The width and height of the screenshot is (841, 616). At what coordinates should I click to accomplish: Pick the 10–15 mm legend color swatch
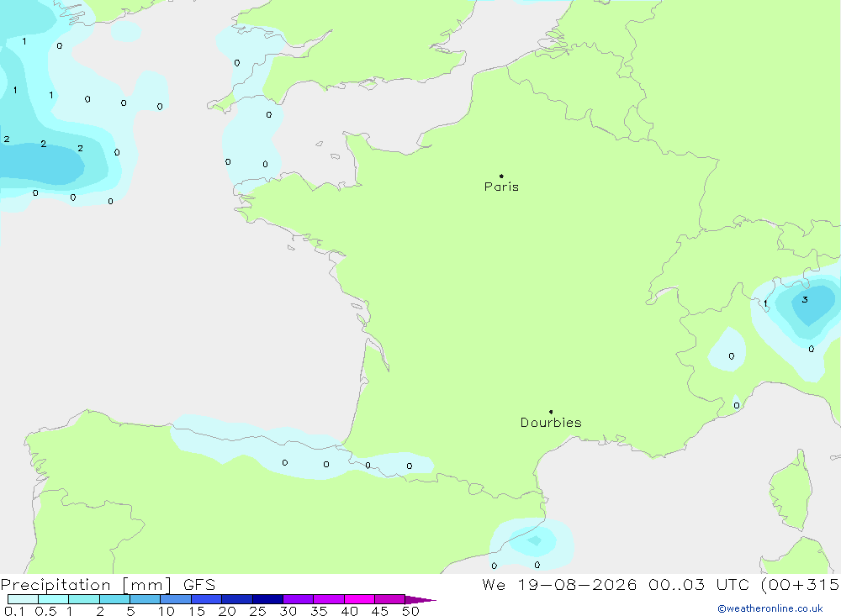click(176, 599)
